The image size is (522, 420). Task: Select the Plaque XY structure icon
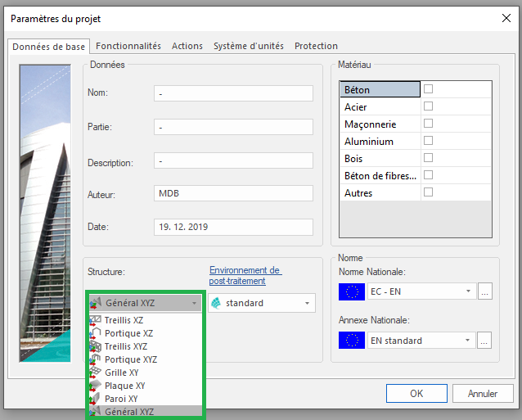pos(96,386)
